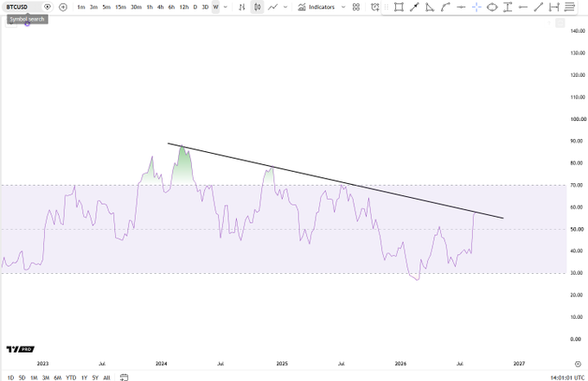The image size is (588, 381).
Task: Expand the chart style dropdown arrow
Action: coord(285,7)
